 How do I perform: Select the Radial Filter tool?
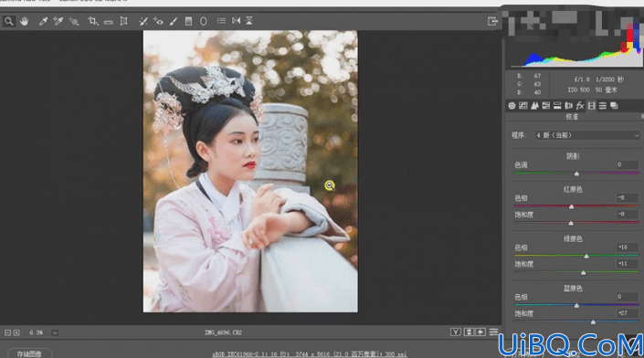tap(204, 21)
